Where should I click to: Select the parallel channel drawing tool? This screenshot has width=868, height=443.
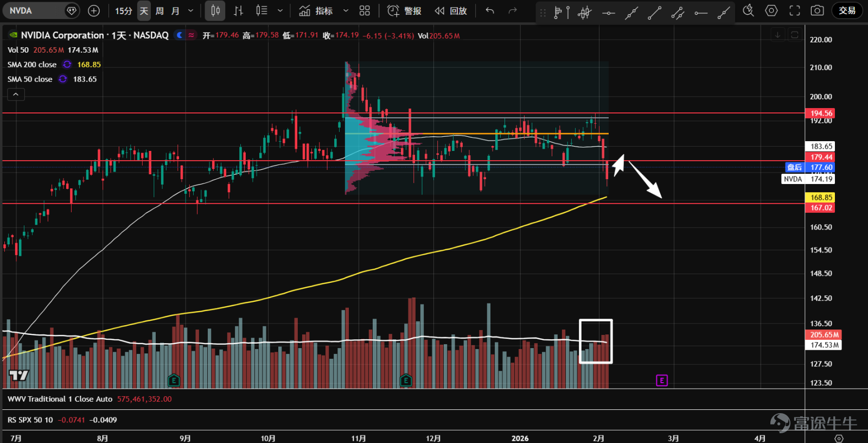678,12
